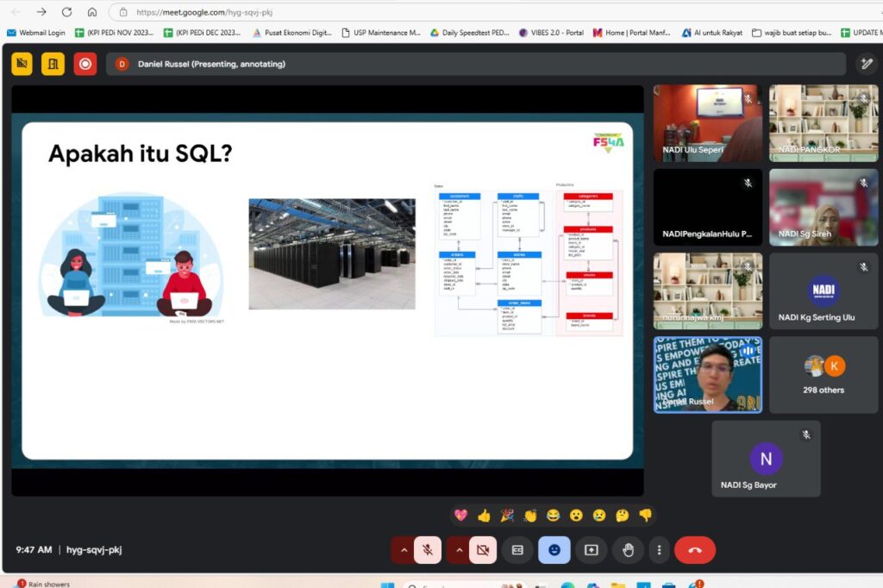Select the NADI Sg Bayor participant tile
This screenshot has width=883, height=588.
pos(766,459)
